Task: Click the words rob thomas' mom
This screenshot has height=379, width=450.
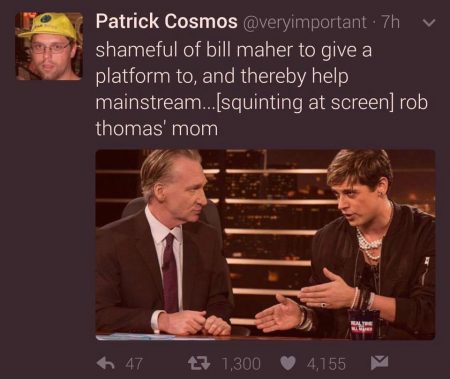Action: click(x=157, y=129)
